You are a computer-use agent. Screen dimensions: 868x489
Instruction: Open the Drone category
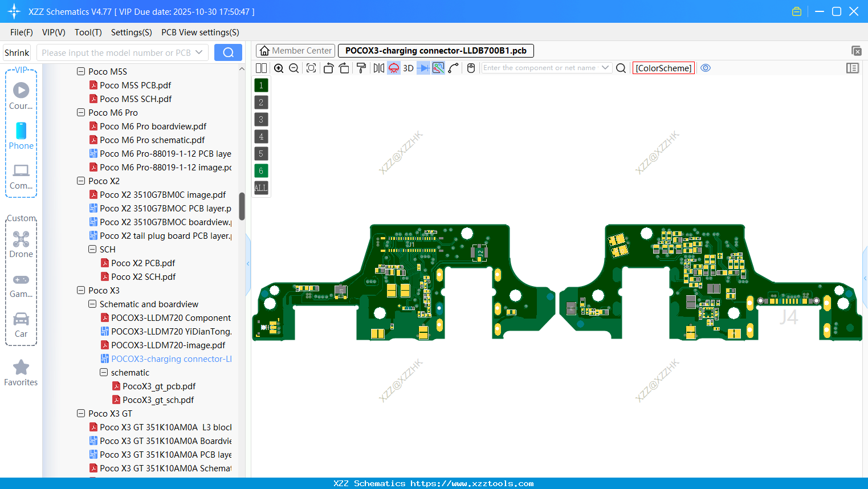pyautogui.click(x=21, y=244)
